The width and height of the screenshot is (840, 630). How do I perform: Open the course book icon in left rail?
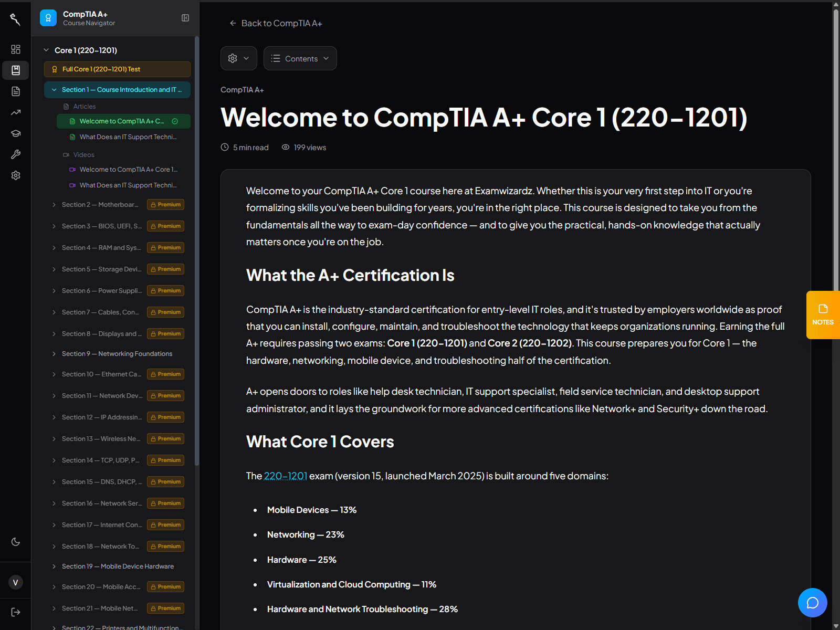(x=16, y=70)
